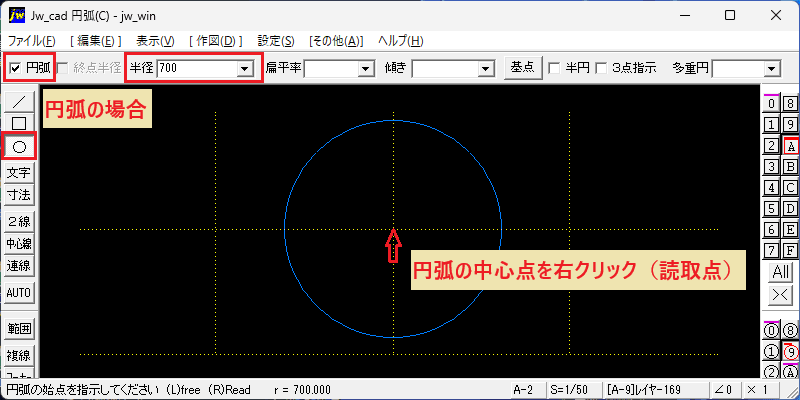
Task: Open the その他(A) menu
Action: (336, 41)
